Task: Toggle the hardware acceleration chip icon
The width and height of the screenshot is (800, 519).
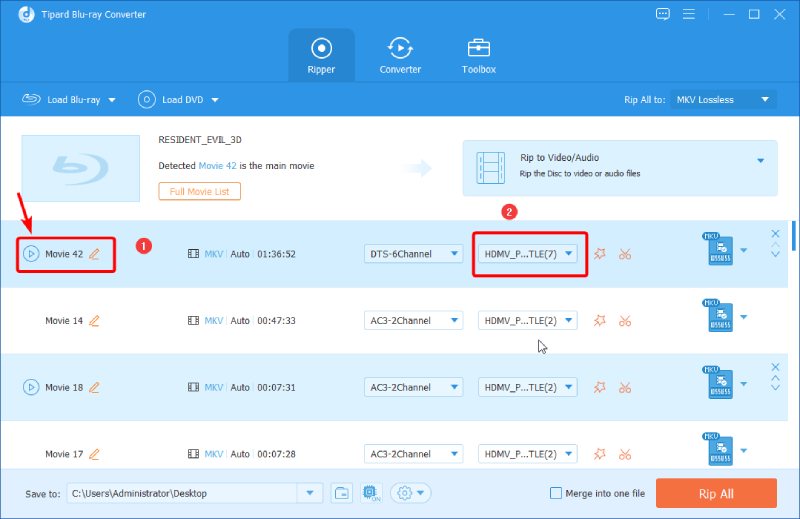Action: coord(371,493)
